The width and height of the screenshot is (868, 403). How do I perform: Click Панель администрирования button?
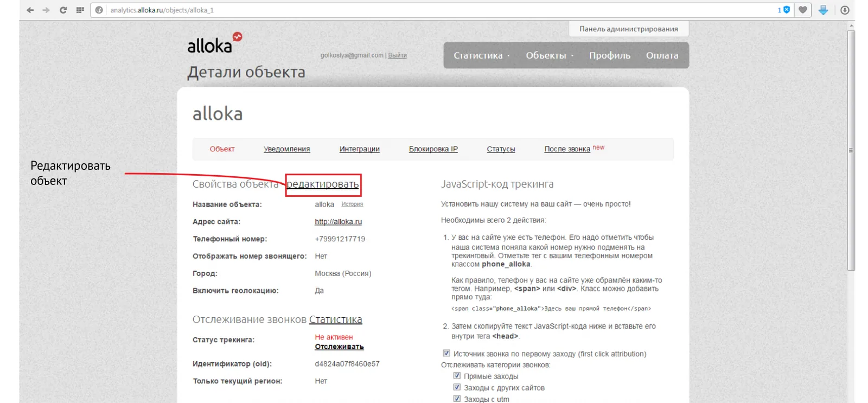[628, 29]
